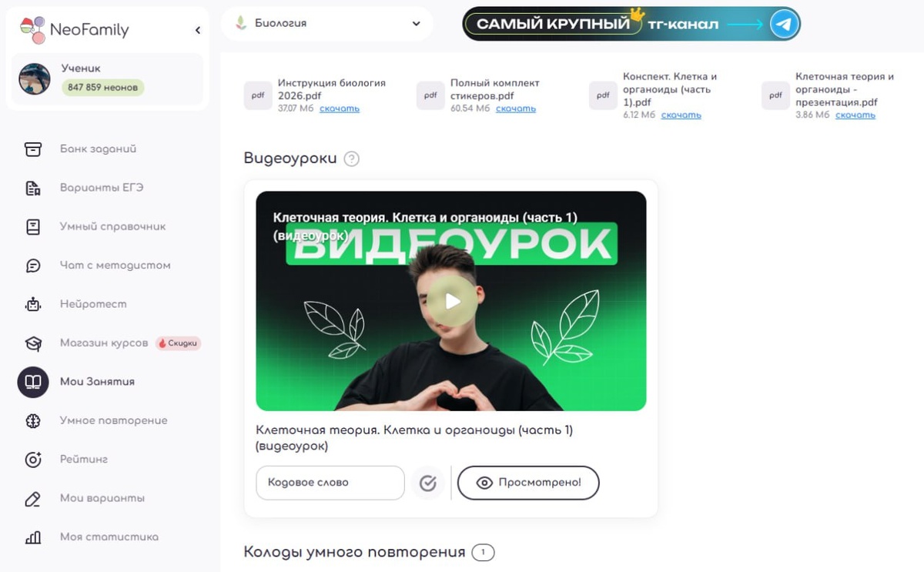Screen dimensions: 924x572
Task: Open Чат с методистом chat icon
Action: pyautogui.click(x=33, y=266)
